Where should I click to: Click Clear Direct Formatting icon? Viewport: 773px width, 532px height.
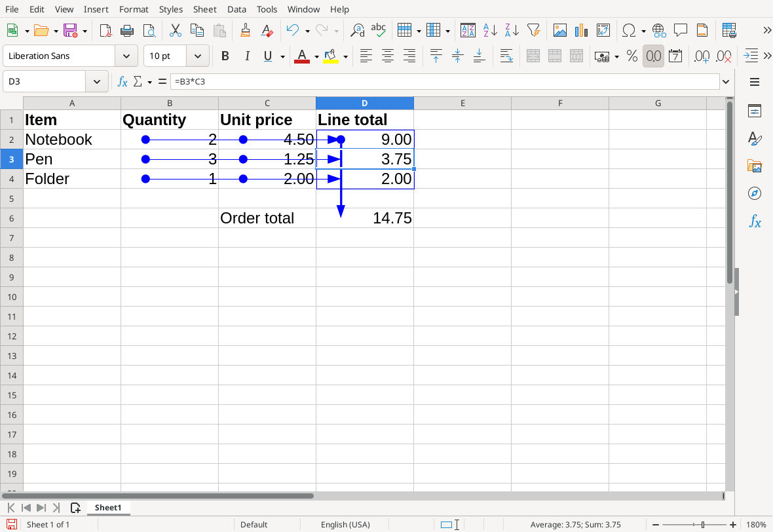(x=267, y=31)
